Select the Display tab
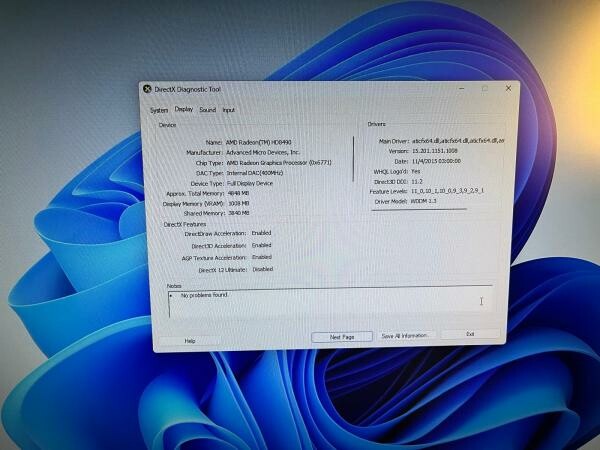600x450 pixels. click(x=184, y=109)
